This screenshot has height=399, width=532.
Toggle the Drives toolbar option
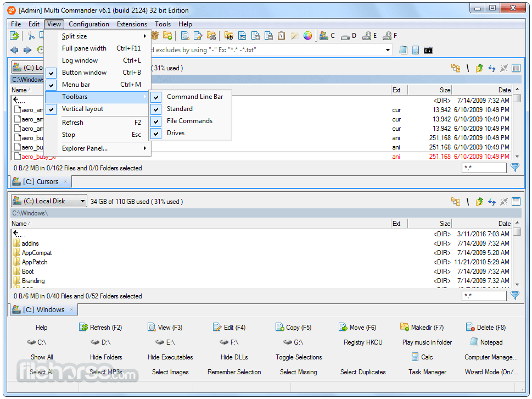(192, 133)
